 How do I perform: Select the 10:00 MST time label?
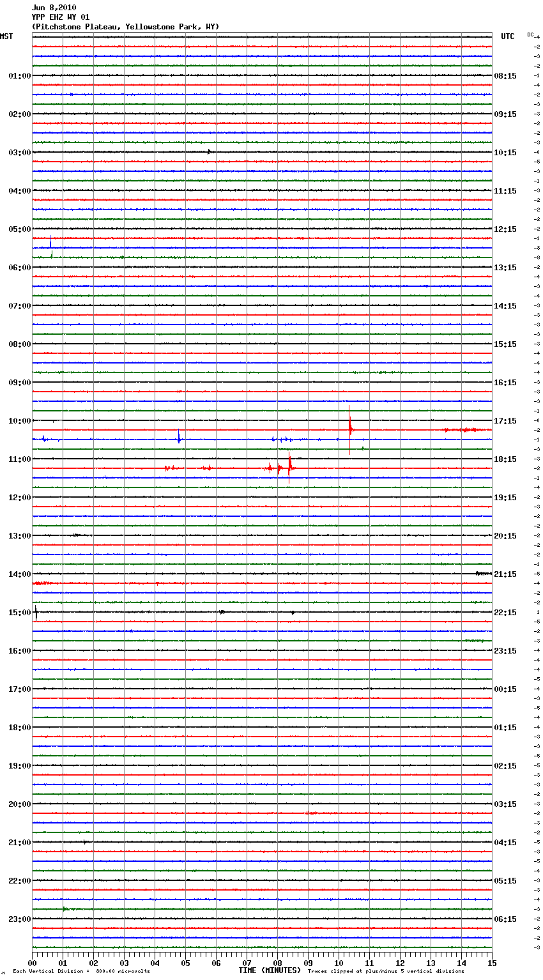(19, 421)
